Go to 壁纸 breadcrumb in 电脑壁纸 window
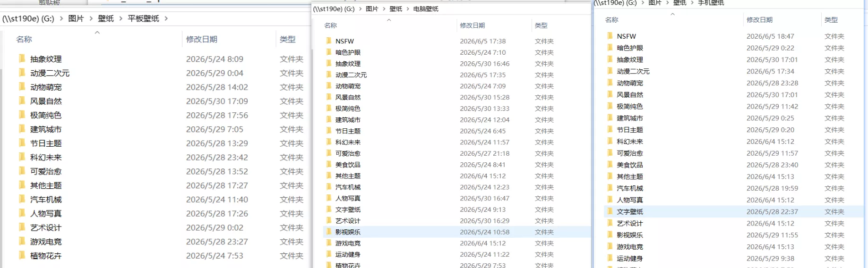 click(396, 8)
